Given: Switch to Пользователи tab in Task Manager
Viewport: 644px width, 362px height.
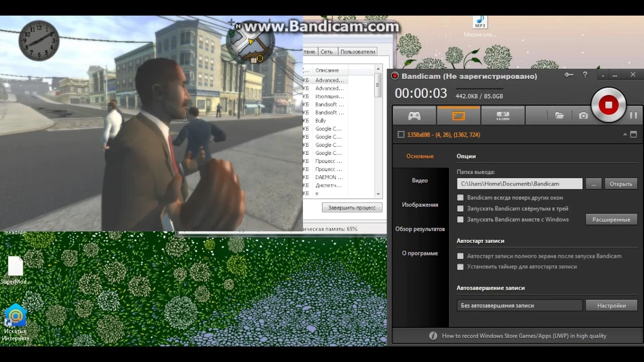Looking at the screenshot, I should coord(358,52).
